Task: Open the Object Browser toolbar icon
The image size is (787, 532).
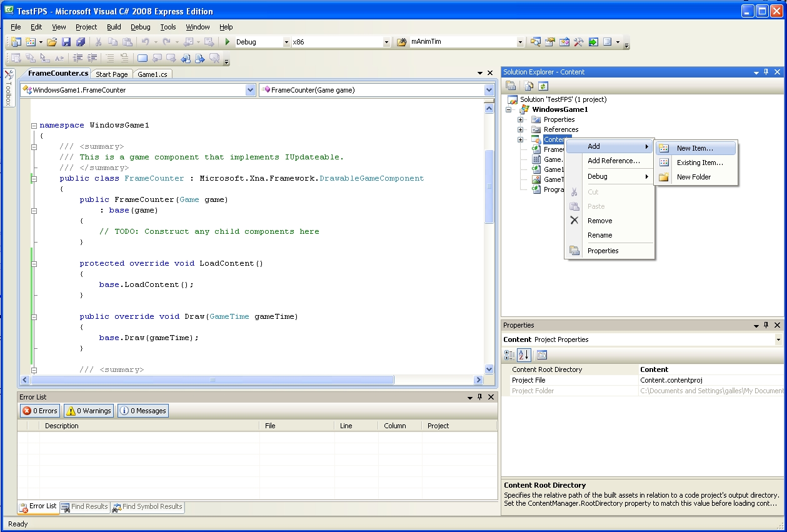Action: 564,42
